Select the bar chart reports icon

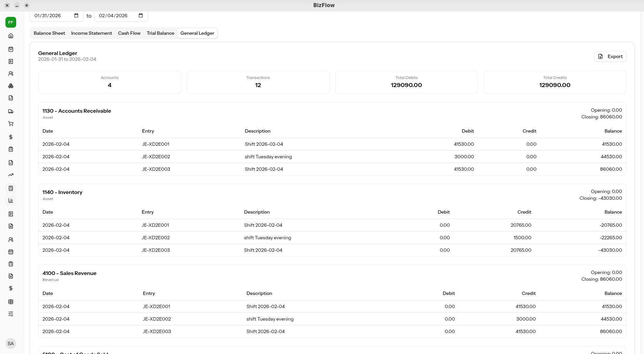tap(11, 200)
